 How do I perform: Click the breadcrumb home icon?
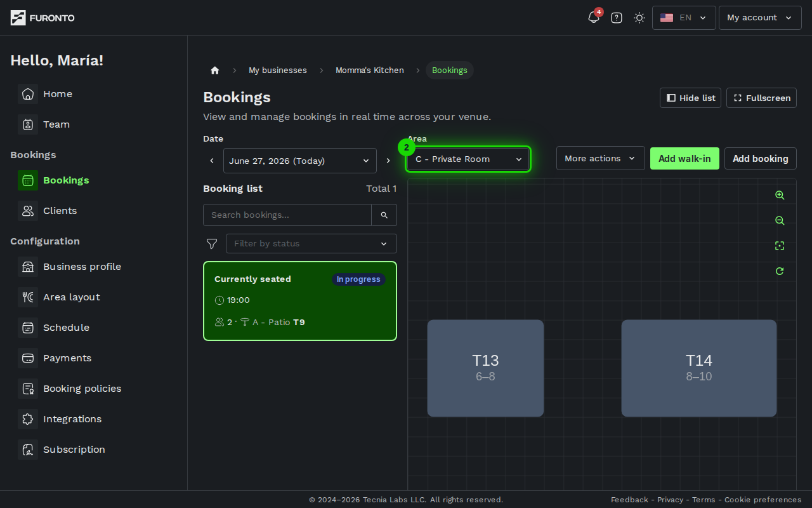coord(215,70)
